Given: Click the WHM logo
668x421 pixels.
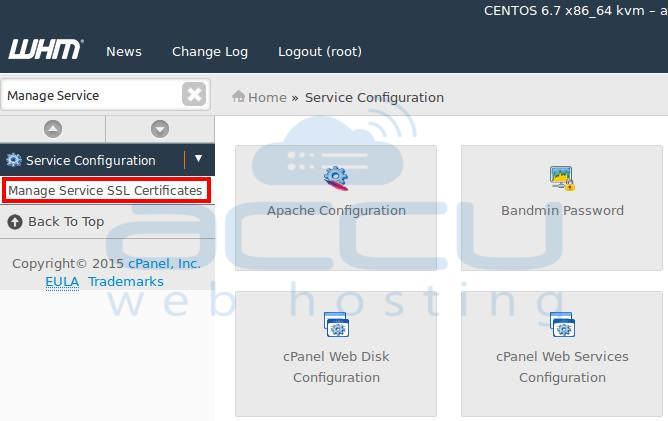Looking at the screenshot, I should coord(46,49).
